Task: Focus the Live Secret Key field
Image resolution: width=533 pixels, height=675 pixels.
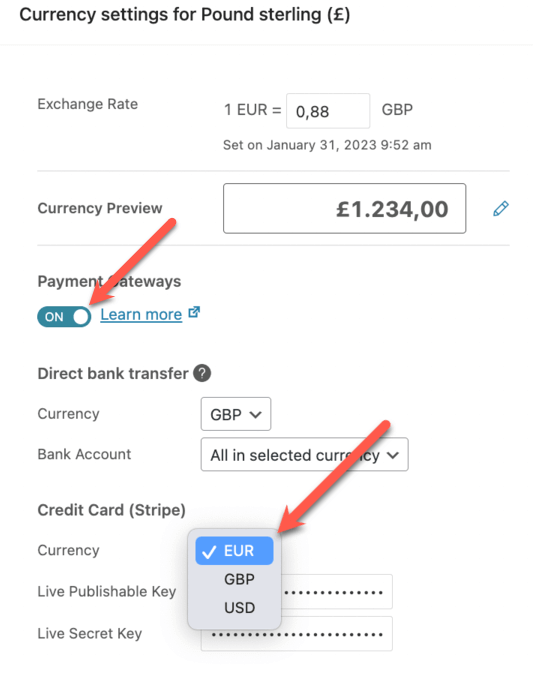Action: tap(297, 634)
